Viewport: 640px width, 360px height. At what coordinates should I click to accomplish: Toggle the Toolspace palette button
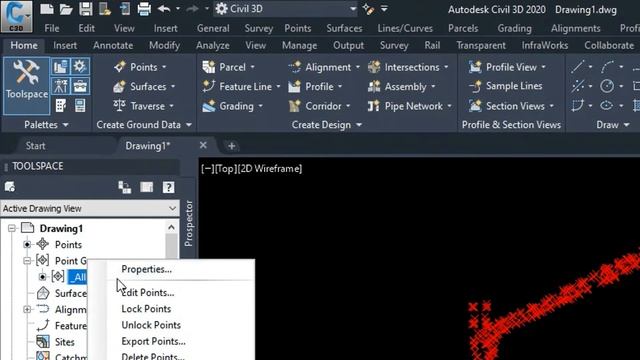(x=27, y=86)
